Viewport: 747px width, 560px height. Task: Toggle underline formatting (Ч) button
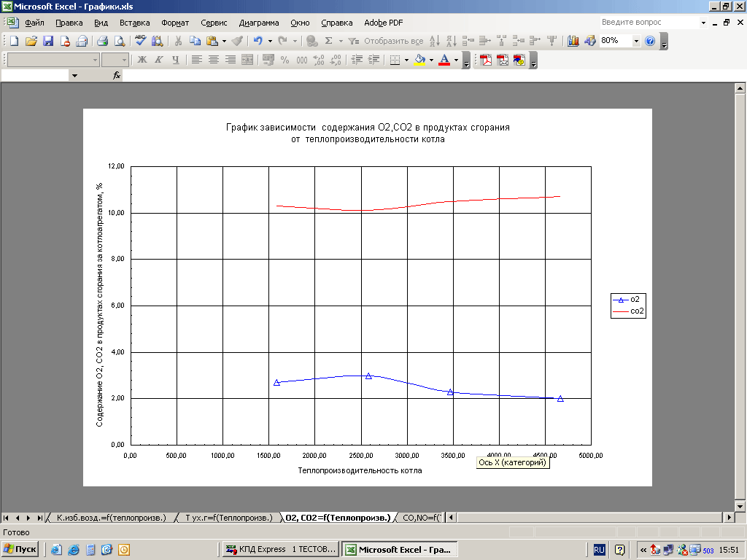point(175,60)
